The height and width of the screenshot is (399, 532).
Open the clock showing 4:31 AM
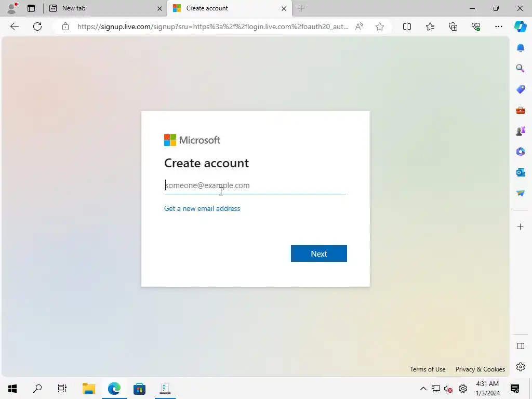click(487, 389)
